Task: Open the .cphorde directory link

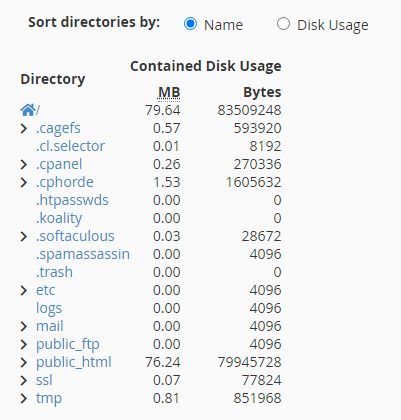Action: pos(65,182)
